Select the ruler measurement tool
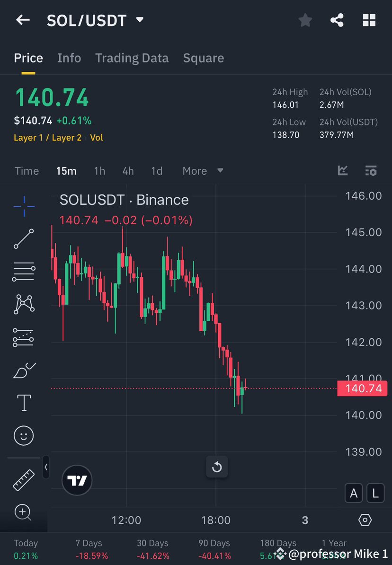The image size is (392, 565). (24, 479)
